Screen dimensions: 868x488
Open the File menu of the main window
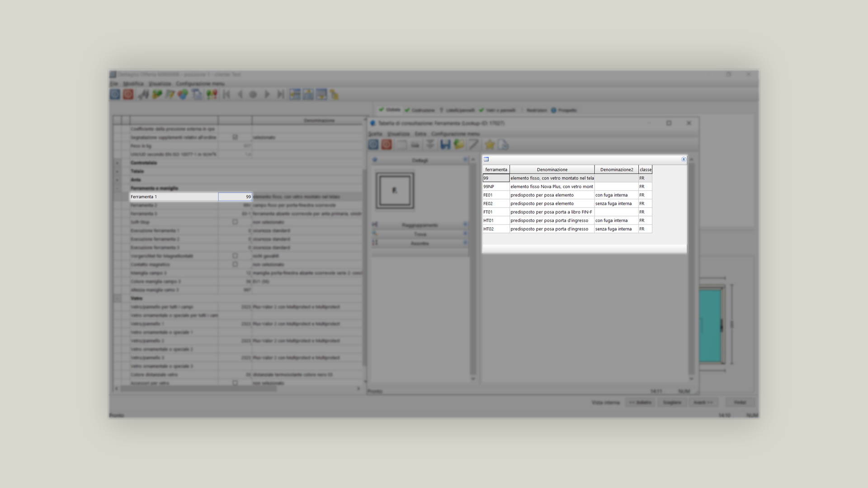(114, 84)
